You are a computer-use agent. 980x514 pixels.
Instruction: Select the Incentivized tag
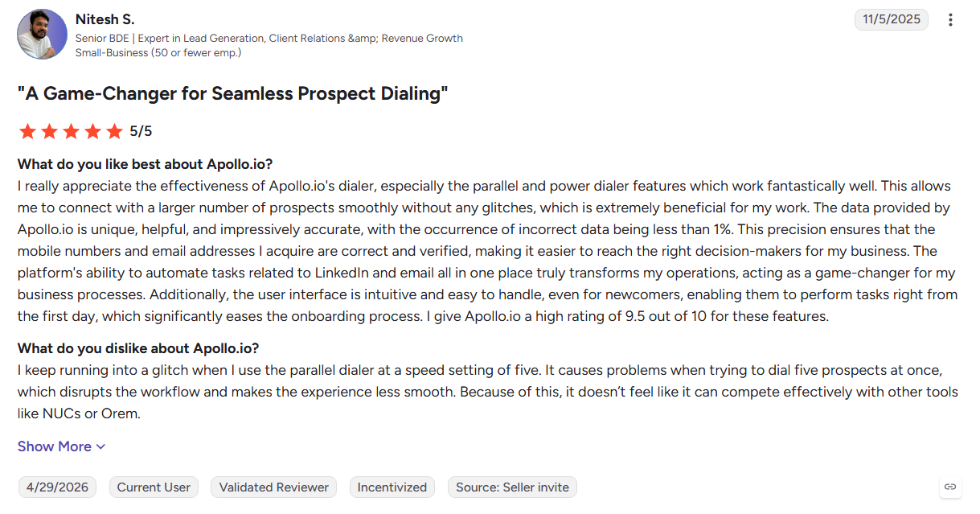pyautogui.click(x=392, y=487)
